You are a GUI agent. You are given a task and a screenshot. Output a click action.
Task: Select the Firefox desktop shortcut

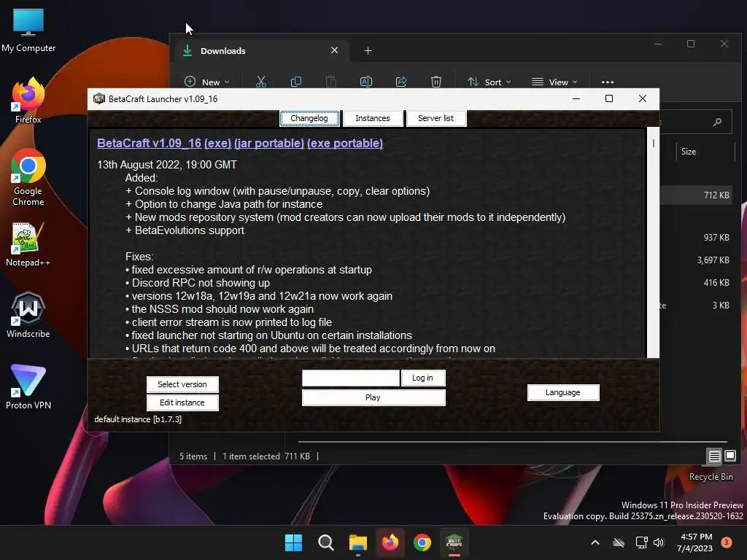(x=28, y=101)
